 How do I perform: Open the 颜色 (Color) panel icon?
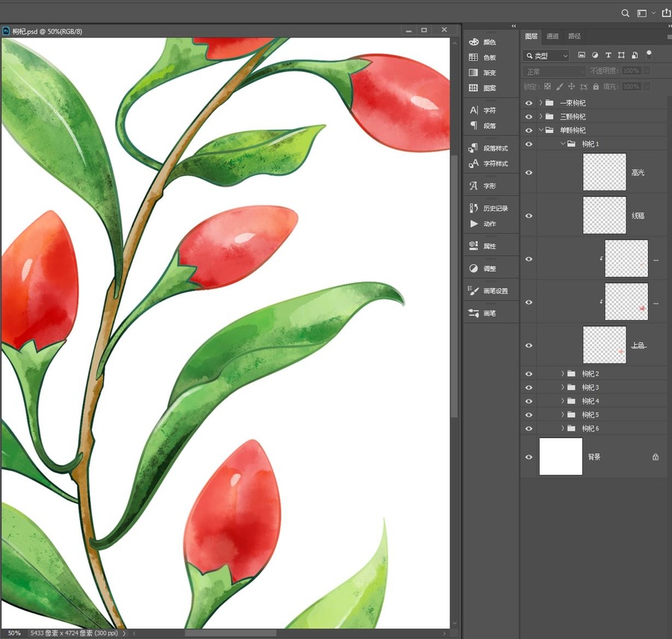[x=473, y=42]
